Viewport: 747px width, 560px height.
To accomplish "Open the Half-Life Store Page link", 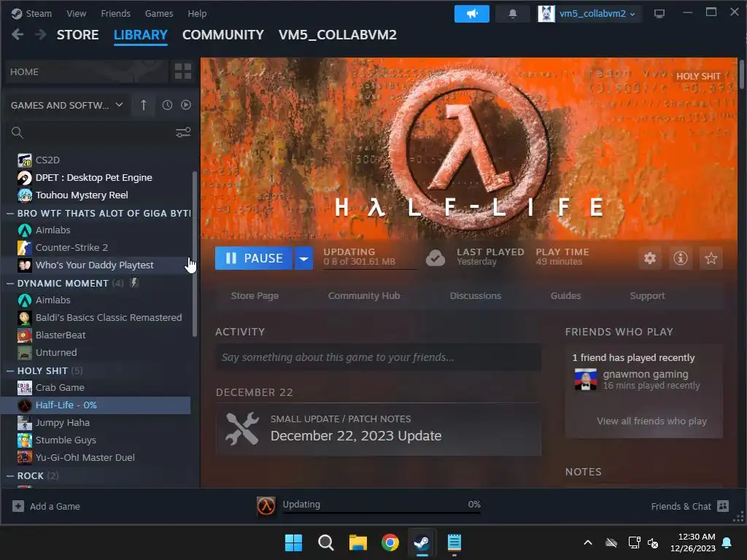I will 255,296.
